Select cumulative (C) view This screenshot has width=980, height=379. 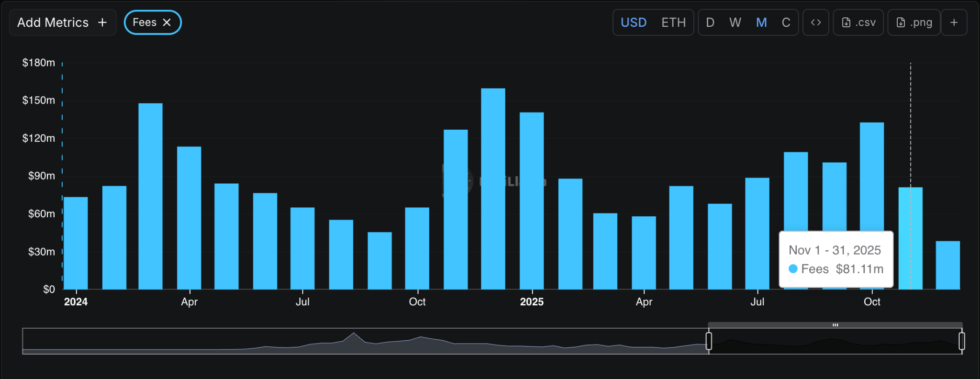(x=786, y=22)
